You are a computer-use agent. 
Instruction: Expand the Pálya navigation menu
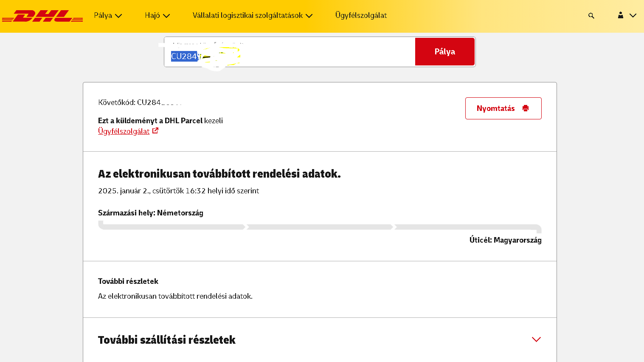point(108,16)
